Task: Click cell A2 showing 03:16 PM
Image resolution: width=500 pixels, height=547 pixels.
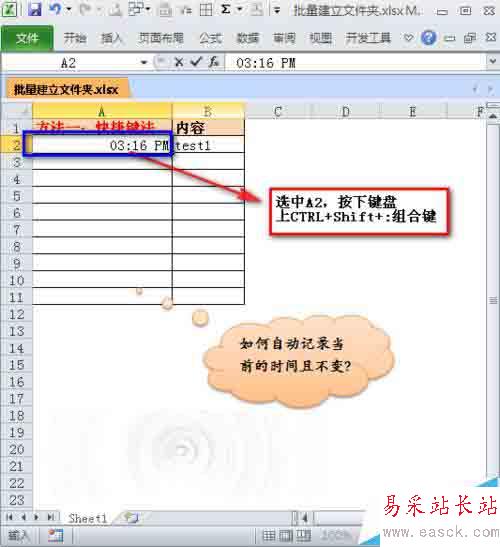Action: 101,145
